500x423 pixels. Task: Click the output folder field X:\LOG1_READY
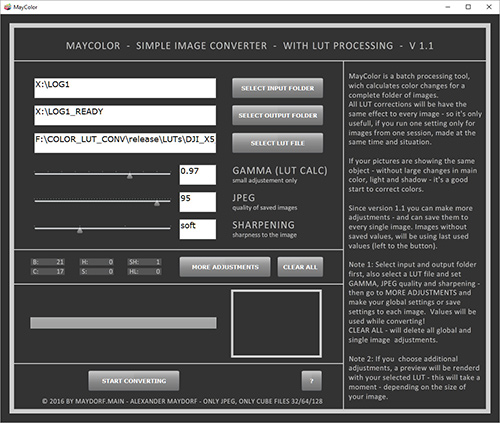(125, 115)
